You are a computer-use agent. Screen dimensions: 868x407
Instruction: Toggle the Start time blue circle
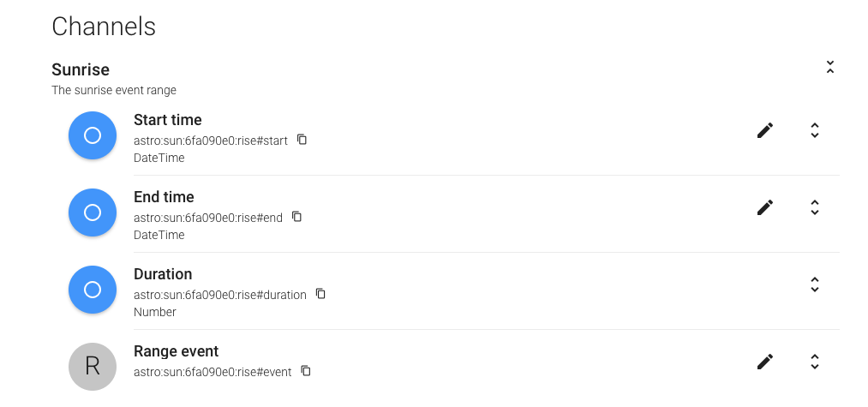point(93,135)
